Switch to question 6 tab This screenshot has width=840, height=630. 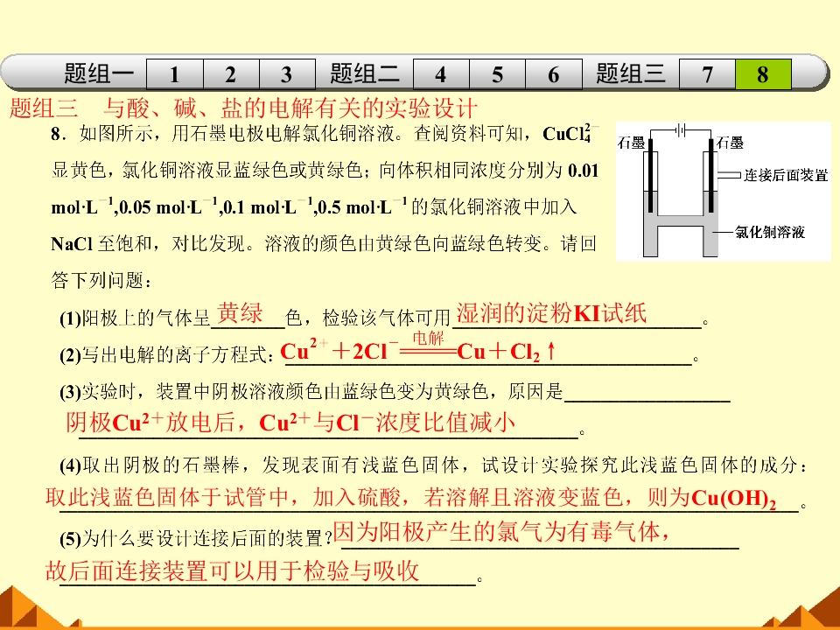554,73
